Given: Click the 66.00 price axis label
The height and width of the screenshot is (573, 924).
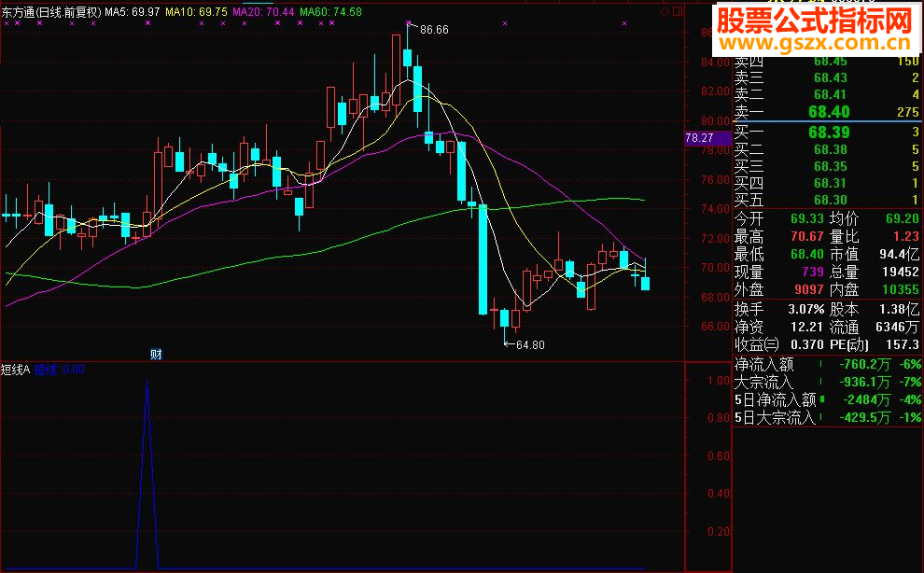Looking at the screenshot, I should tap(715, 326).
